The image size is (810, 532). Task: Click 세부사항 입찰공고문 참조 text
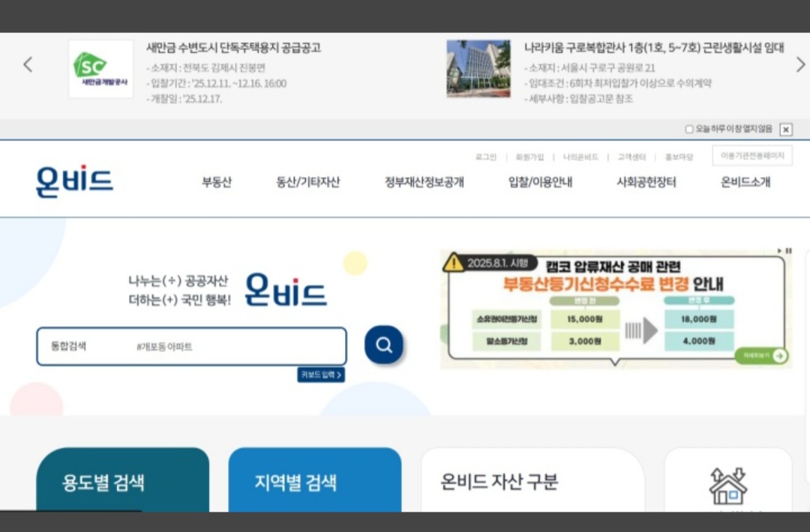578,99
